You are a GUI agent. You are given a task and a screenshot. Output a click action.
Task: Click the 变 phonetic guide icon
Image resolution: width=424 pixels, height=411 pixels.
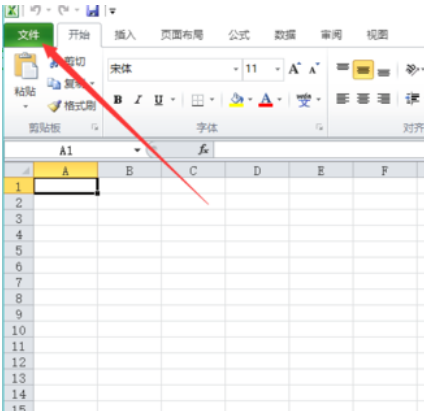coord(304,100)
